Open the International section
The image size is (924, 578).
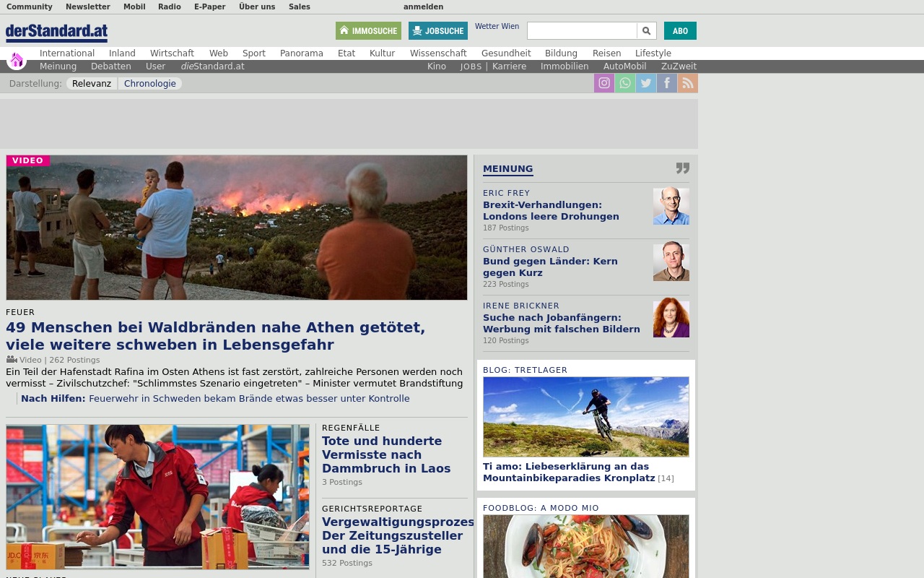(x=67, y=53)
